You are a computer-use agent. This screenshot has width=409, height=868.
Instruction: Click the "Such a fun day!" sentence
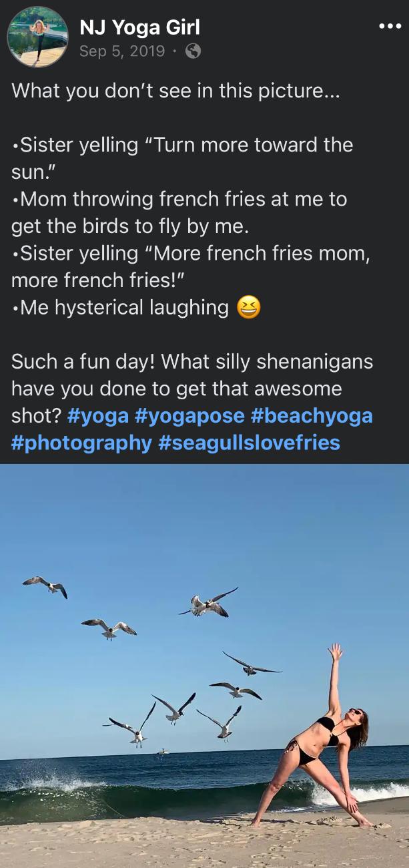pyautogui.click(x=83, y=361)
